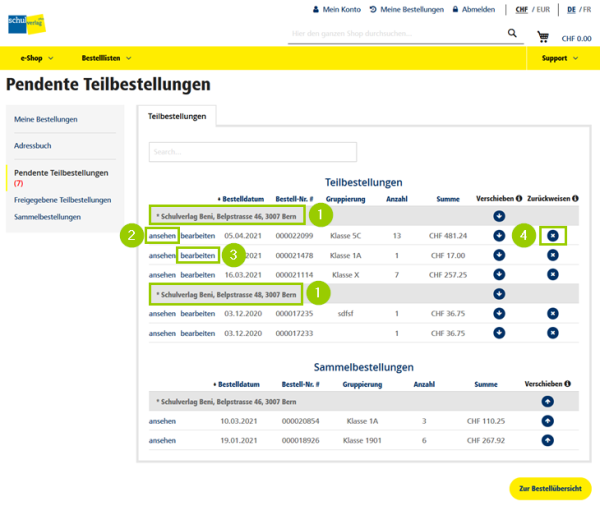The image size is (600, 506).
Task: Reject order 000021478 with the X icon
Action: (552, 255)
